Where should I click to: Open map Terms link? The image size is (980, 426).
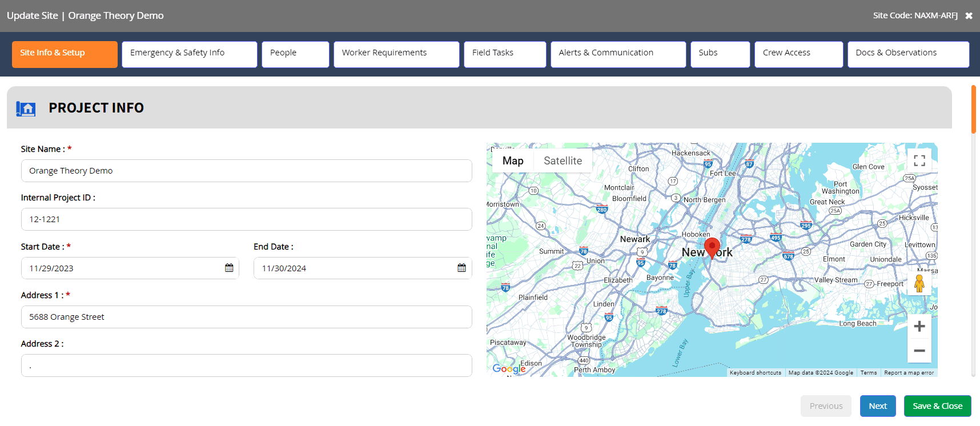(x=868, y=372)
